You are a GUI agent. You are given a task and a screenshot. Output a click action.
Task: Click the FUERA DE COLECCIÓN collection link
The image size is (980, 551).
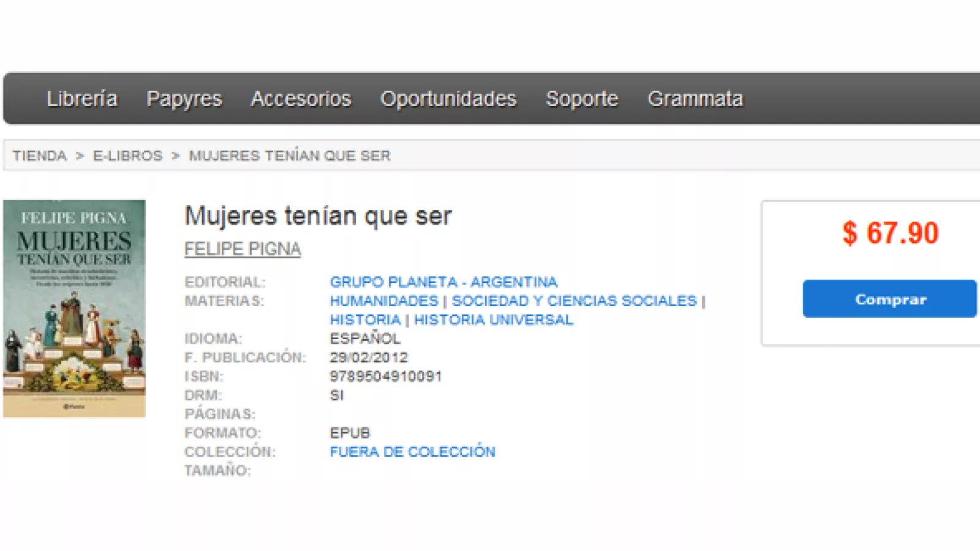coord(412,452)
